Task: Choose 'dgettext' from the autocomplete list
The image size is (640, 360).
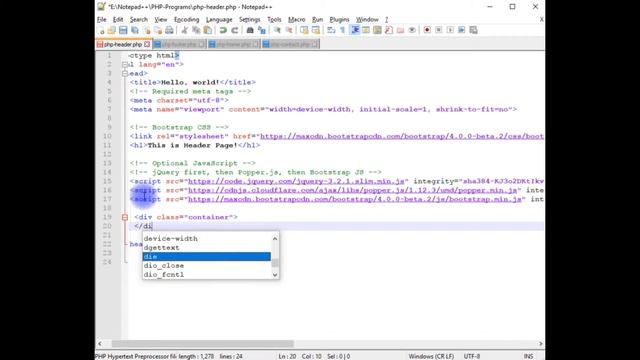Action: click(x=207, y=247)
